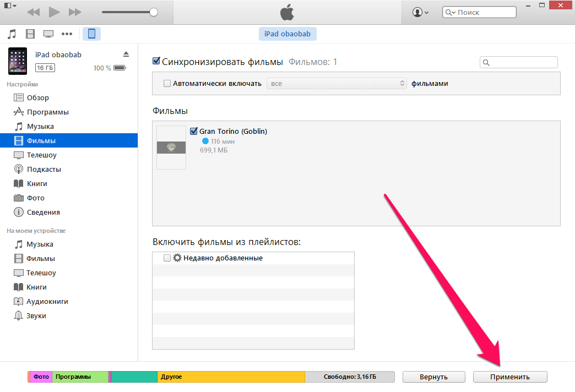
Task: Click the Поиск search field
Action: point(479,12)
